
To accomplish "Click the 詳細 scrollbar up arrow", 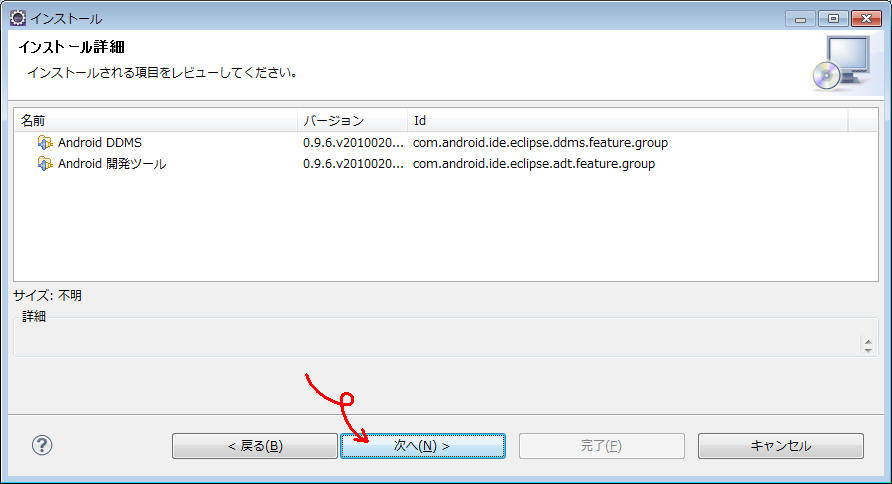I will tap(866, 340).
